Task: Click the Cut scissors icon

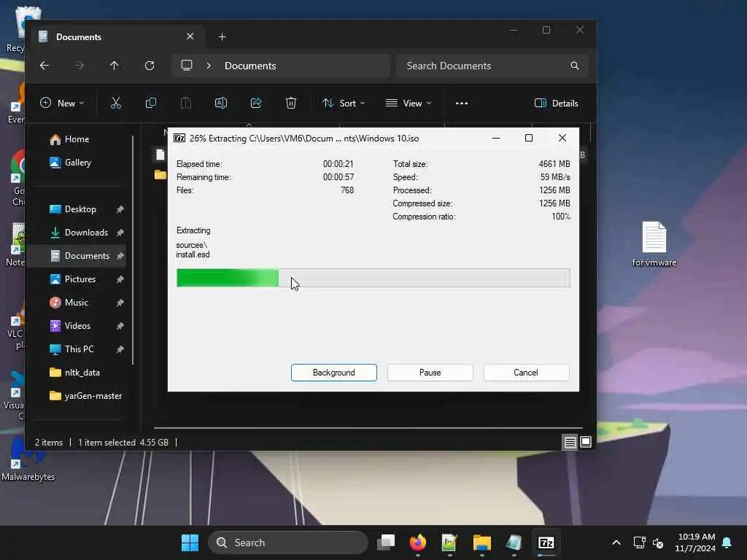Action: click(116, 103)
